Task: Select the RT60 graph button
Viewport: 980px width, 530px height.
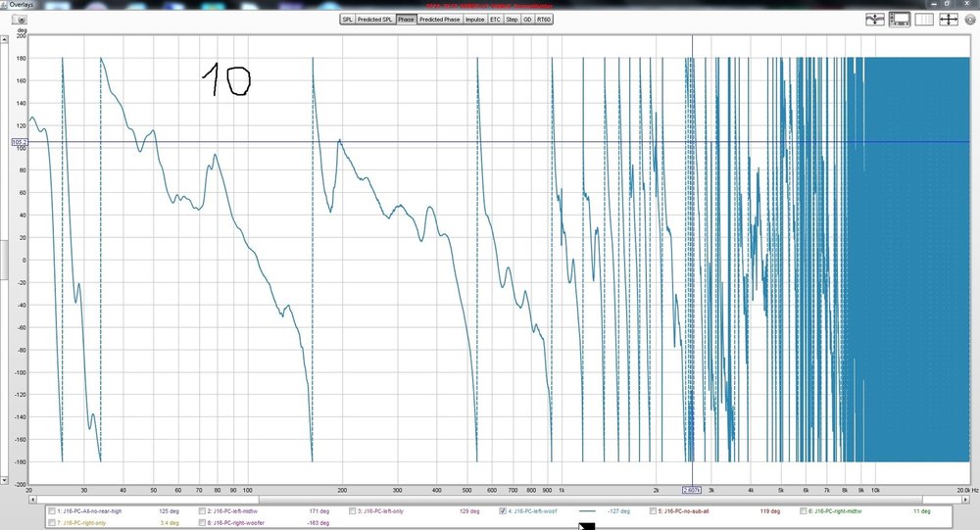Action: click(x=544, y=20)
